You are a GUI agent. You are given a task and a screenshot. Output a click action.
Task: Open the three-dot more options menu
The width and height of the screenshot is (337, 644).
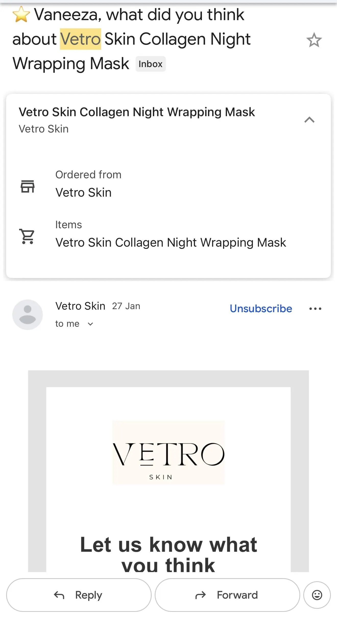tap(315, 309)
